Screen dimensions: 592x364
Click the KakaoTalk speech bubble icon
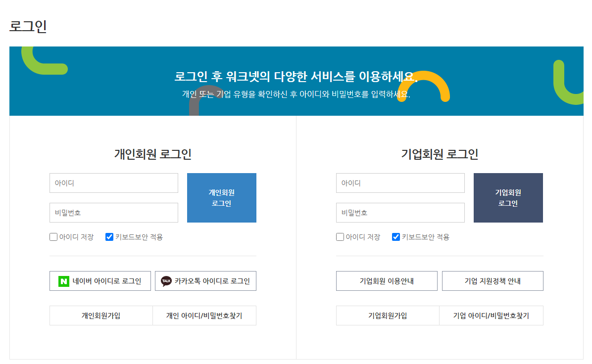[x=166, y=281]
